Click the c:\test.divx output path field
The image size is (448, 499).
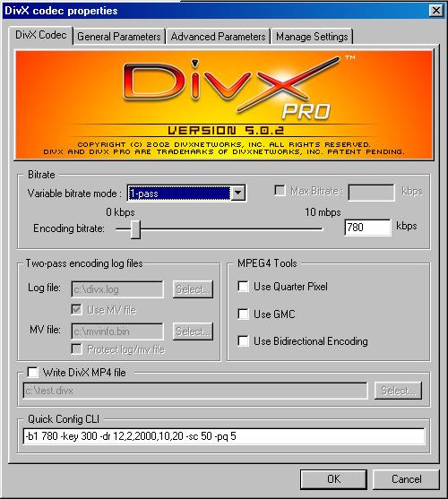pos(195,391)
